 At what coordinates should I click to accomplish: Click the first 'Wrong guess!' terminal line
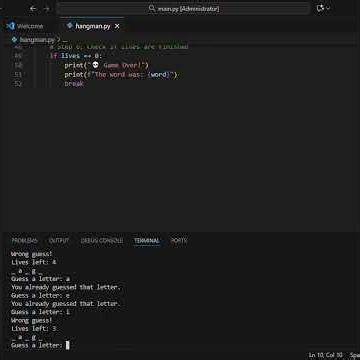pyautogui.click(x=32, y=254)
